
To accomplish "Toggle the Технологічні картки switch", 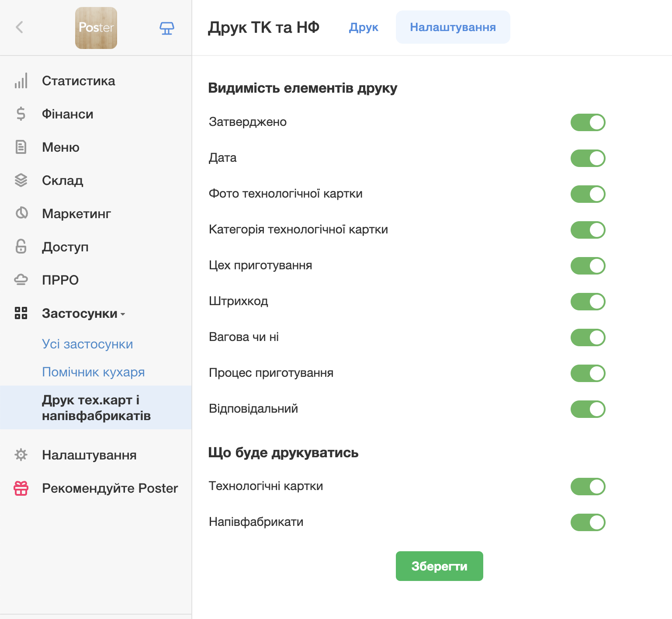I will 588,487.
